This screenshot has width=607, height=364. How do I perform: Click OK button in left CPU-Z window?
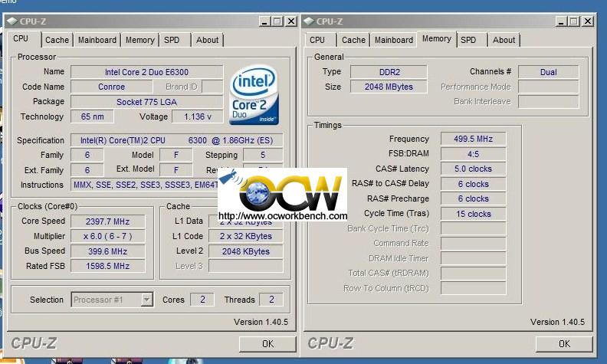point(267,344)
